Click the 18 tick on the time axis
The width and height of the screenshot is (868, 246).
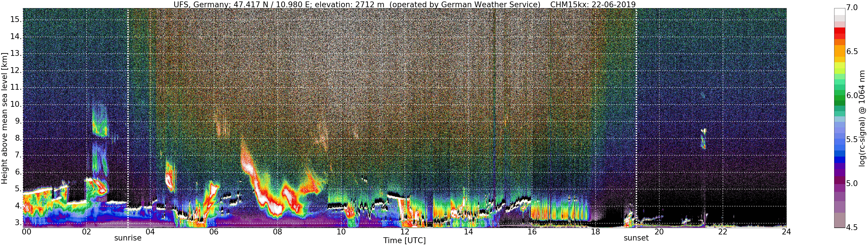point(595,232)
